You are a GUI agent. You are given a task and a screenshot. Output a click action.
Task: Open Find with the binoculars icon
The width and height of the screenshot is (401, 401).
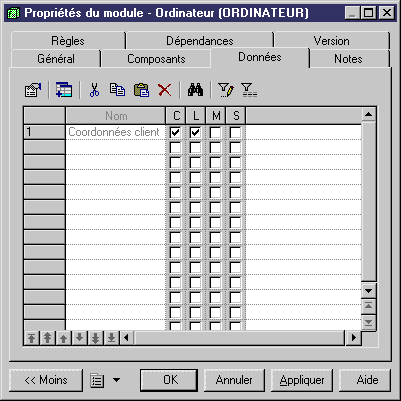(195, 90)
